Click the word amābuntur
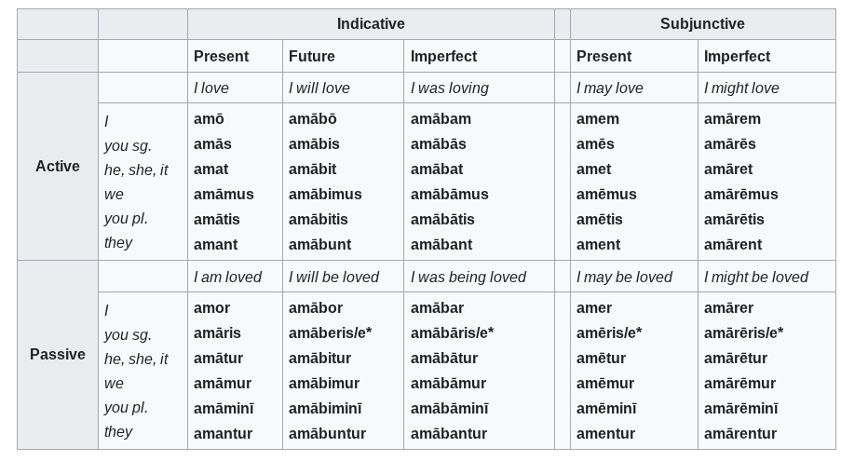868x461 pixels. [327, 434]
